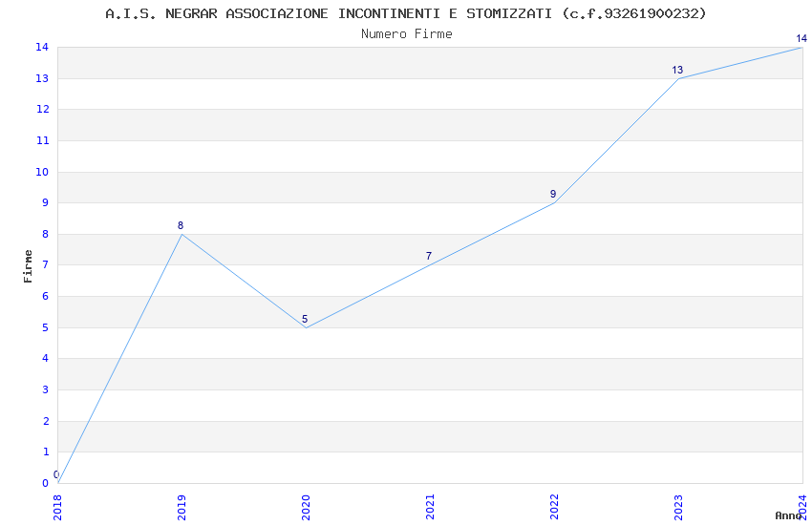Click the x-axis year label 2021
This screenshot has height=525, width=812.
coord(430,508)
